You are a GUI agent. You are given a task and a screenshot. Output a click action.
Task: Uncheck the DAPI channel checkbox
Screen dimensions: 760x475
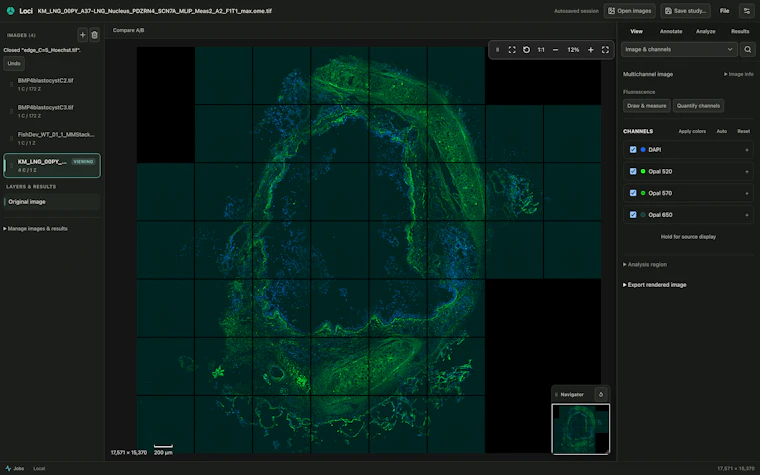633,150
